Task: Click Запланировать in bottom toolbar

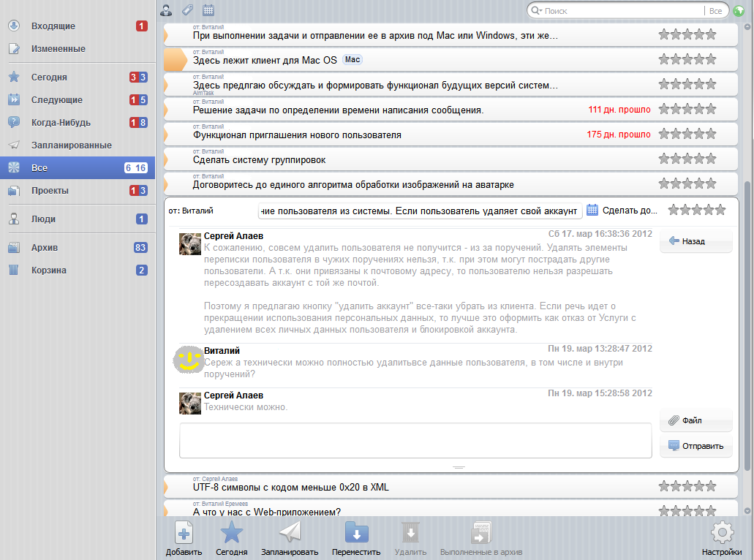Action: pos(290,539)
